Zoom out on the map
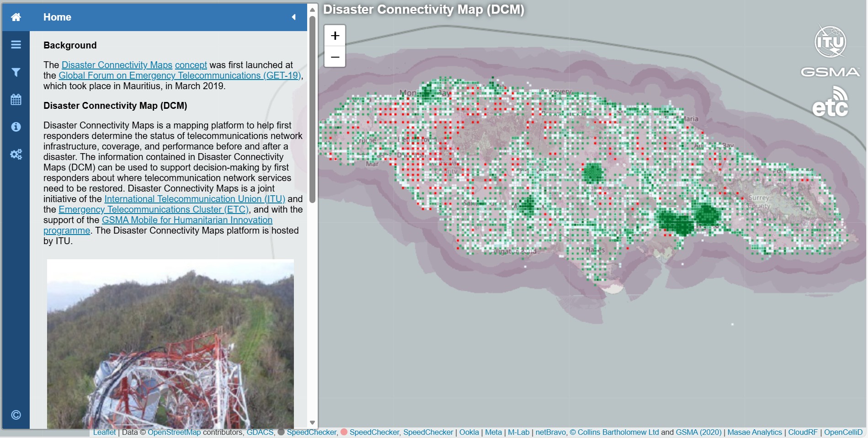Viewport: 868px width, 438px height. (x=335, y=57)
